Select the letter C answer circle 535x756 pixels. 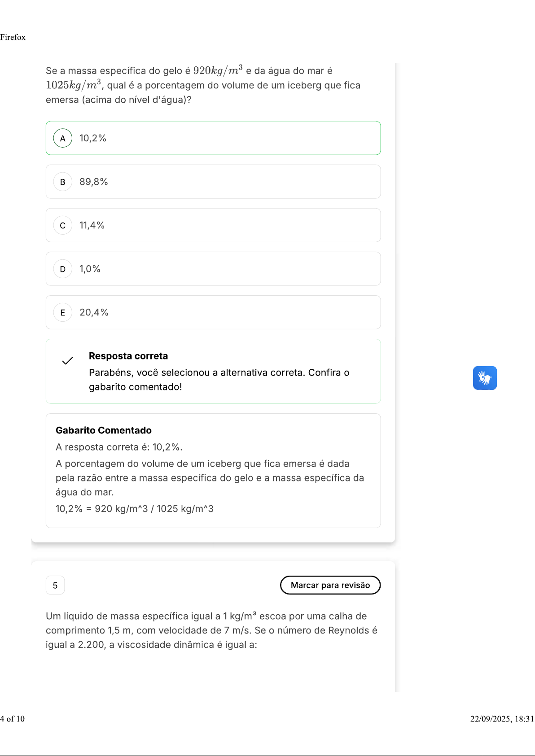63,225
